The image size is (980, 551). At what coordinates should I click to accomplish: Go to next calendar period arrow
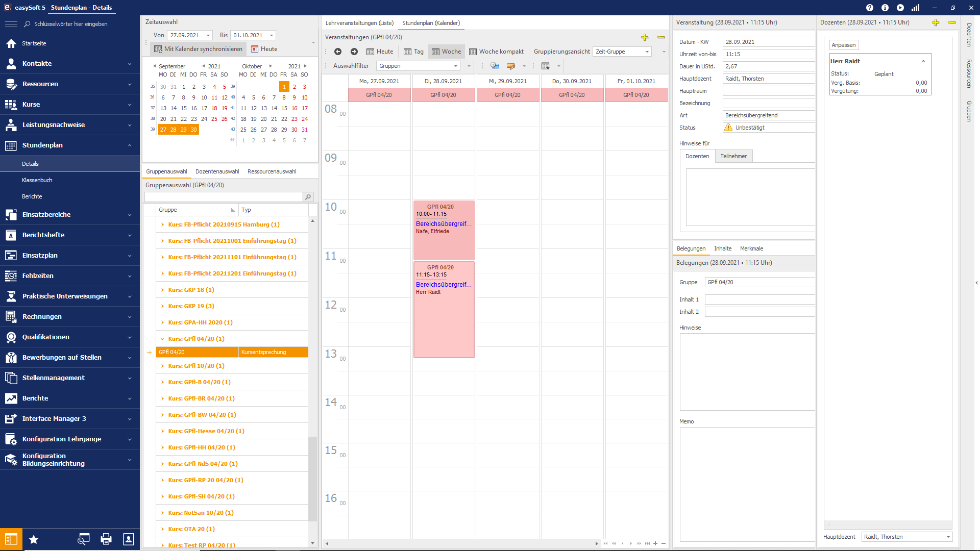[x=354, y=52]
